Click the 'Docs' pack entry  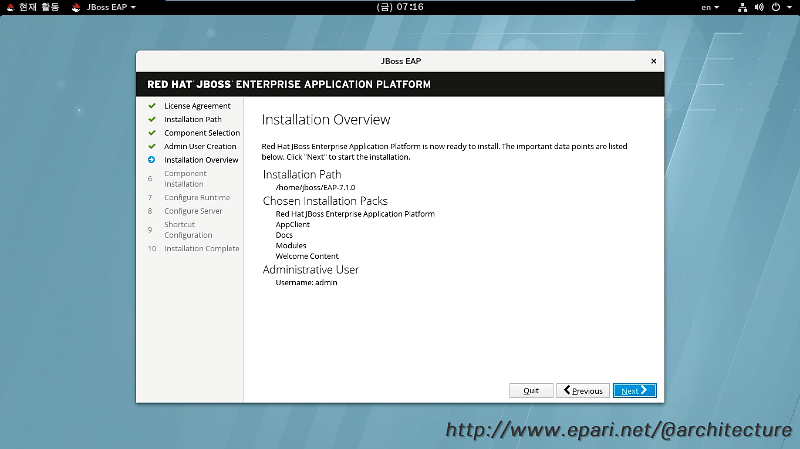[284, 235]
